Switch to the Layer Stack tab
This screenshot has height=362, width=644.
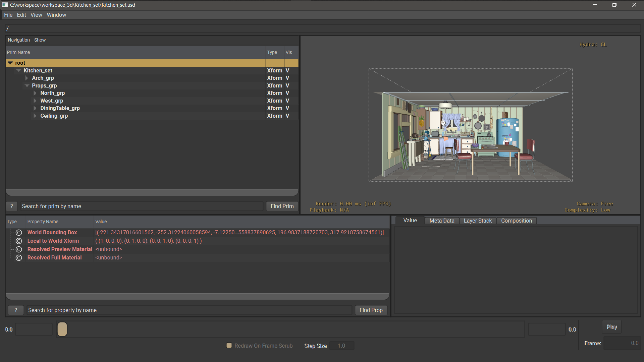tap(477, 221)
